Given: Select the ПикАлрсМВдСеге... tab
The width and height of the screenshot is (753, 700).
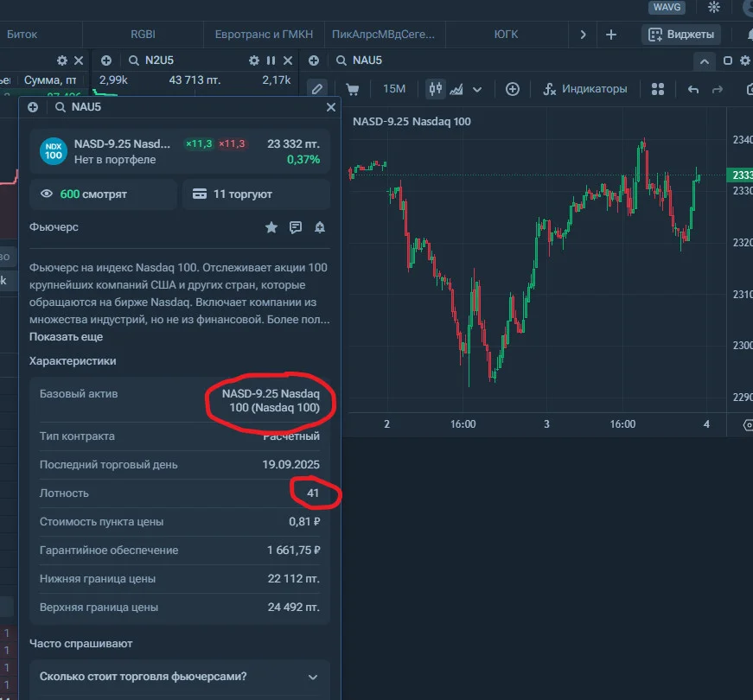Looking at the screenshot, I should [383, 35].
